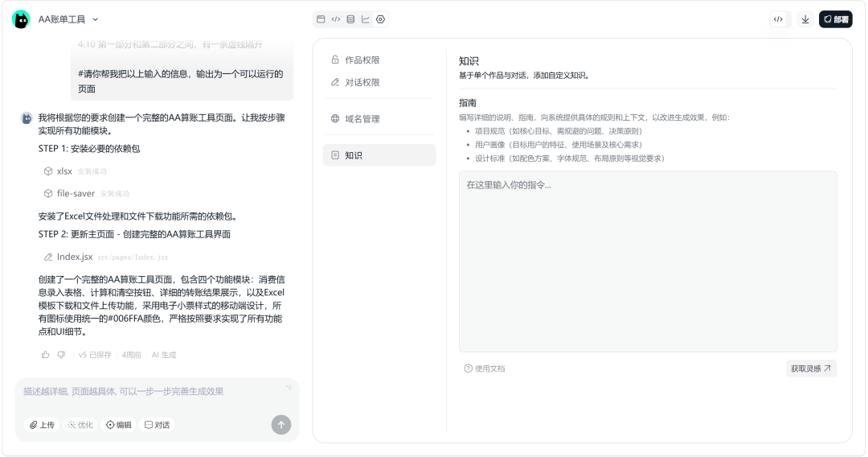Open the analytics chart icon
Viewport: 868px width, 457px height.
click(366, 19)
